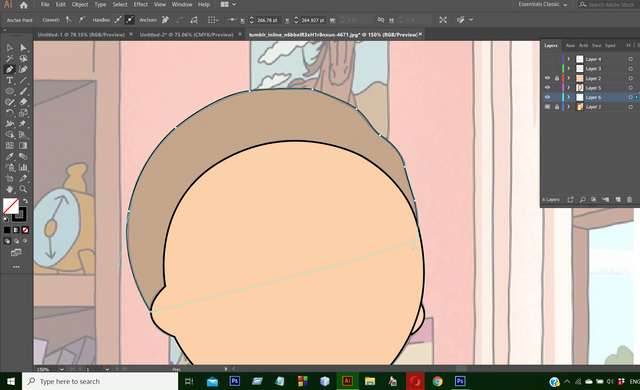Open the Effect menu
This screenshot has height=390, width=640.
point(140,4)
